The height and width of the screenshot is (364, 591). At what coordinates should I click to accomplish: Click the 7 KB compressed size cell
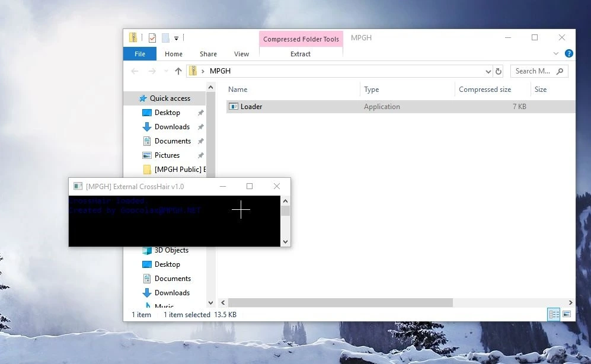point(519,107)
